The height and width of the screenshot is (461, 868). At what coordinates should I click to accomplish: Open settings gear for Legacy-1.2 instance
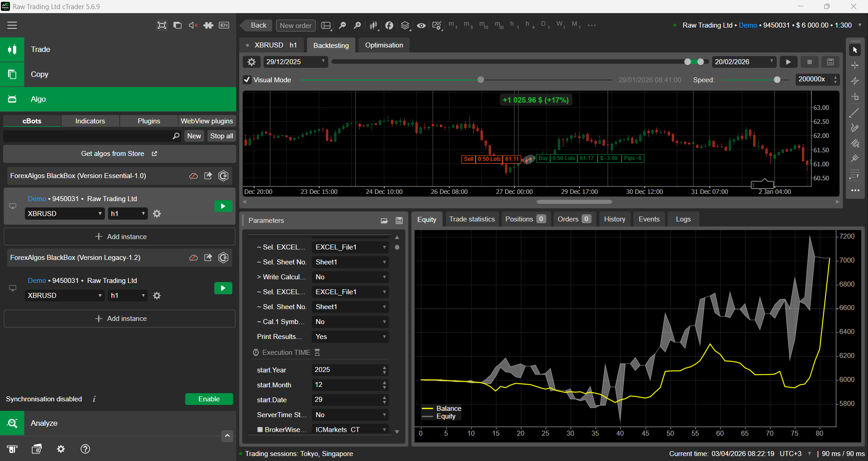[x=157, y=296]
